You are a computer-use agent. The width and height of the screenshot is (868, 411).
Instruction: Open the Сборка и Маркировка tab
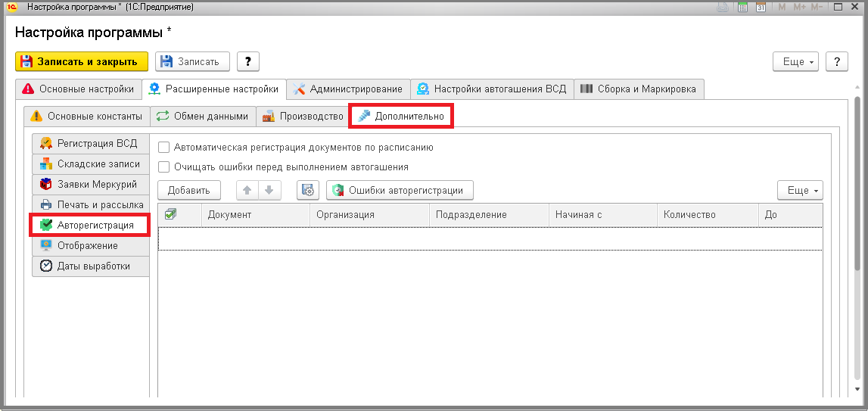pos(639,89)
